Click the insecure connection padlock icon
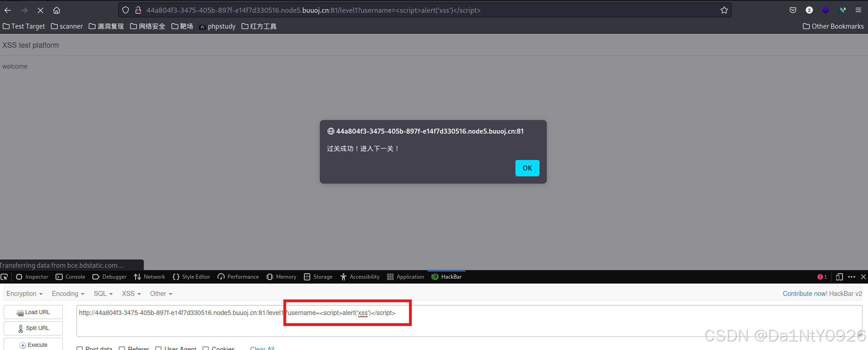The image size is (868, 350). [x=138, y=10]
